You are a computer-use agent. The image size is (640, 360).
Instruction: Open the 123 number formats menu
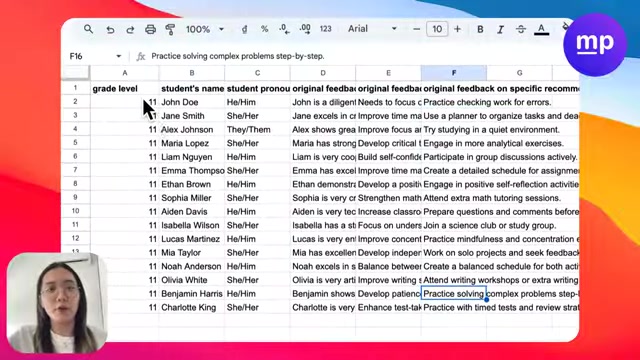[x=325, y=29]
